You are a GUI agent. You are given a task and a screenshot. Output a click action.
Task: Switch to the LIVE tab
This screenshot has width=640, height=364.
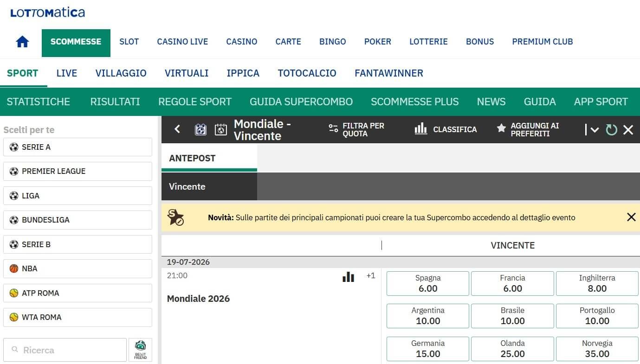[67, 73]
